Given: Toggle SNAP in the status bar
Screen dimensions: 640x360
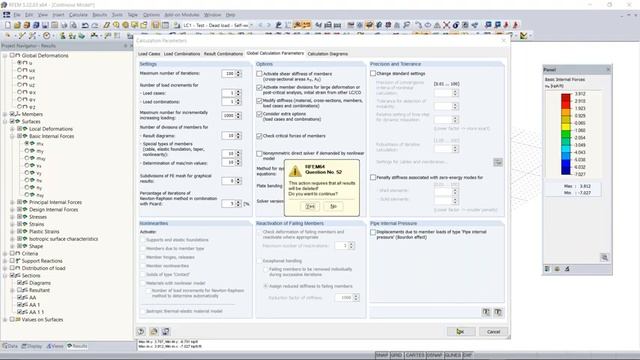Looking at the screenshot, I should [x=382, y=356].
